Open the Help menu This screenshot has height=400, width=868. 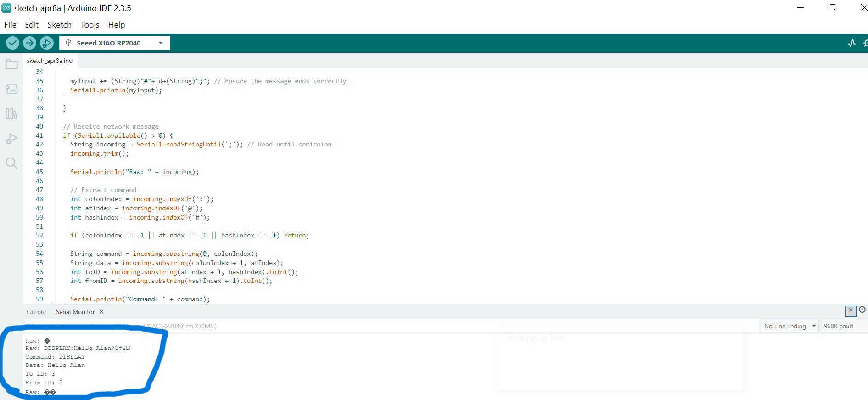point(117,25)
